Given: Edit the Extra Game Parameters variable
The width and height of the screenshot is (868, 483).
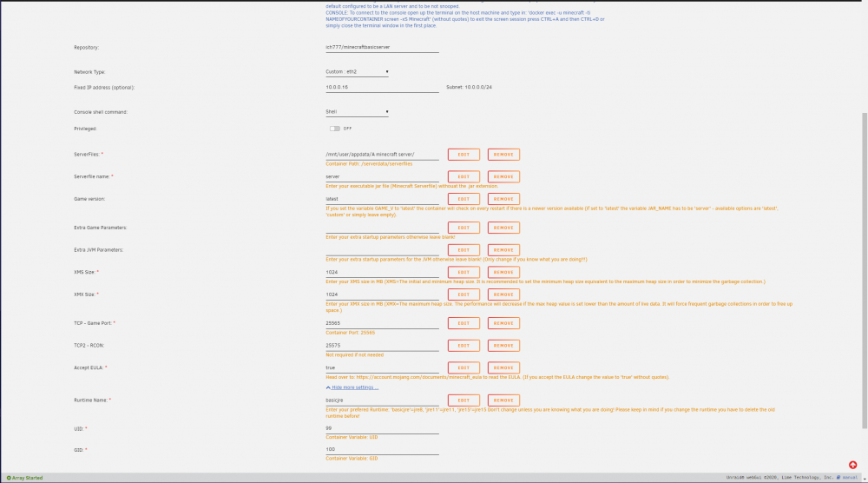Looking at the screenshot, I should tap(464, 228).
